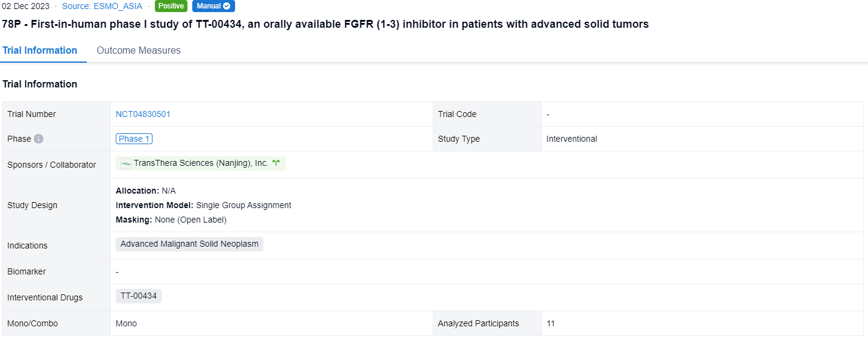This screenshot has width=868, height=339.
Task: Click the blue Manual badge
Action: click(213, 6)
